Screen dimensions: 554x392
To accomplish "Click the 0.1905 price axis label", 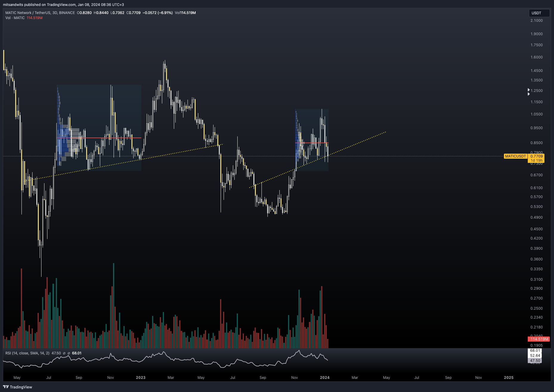I will pos(536,345).
